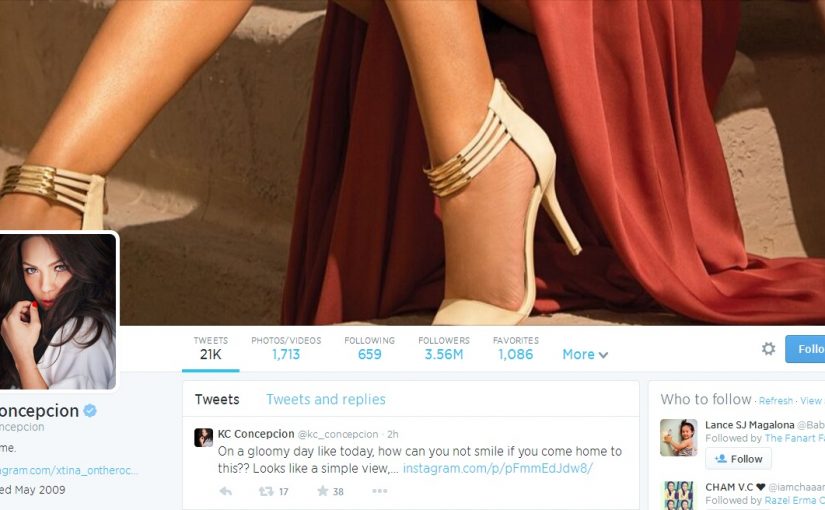
Task: Open the tweet's more options ellipsis
Action: click(379, 491)
